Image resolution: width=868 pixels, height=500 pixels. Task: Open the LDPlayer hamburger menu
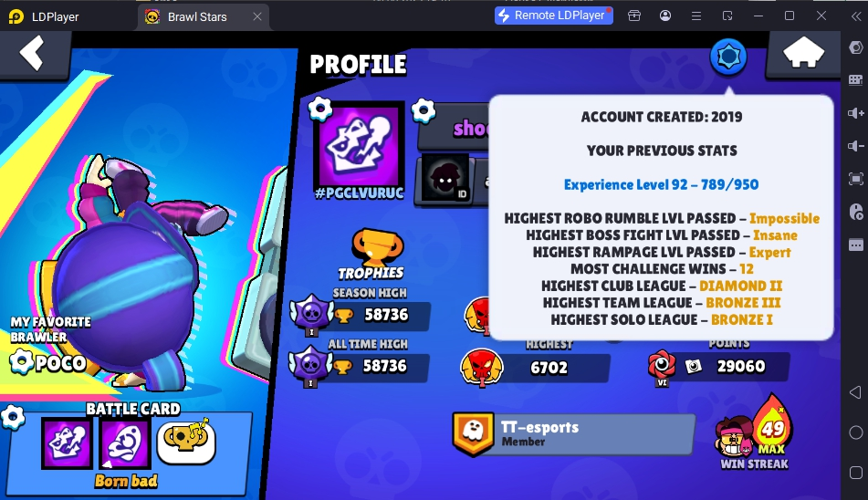(696, 16)
